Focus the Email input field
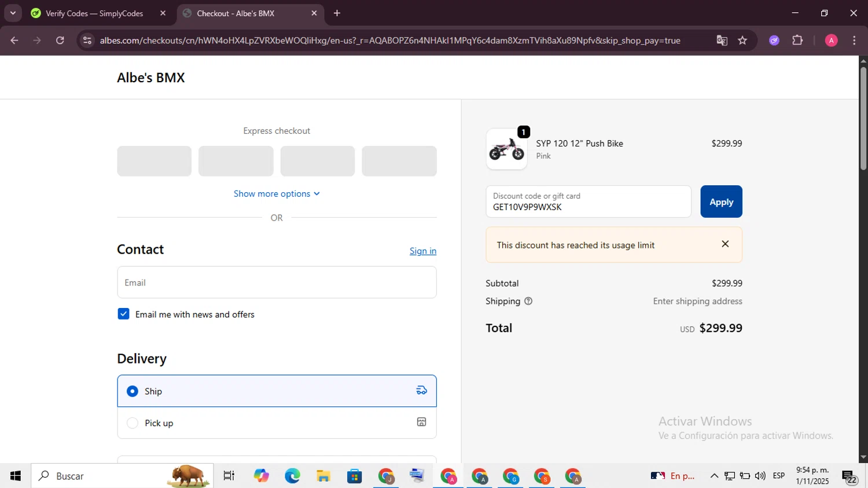 point(277,282)
